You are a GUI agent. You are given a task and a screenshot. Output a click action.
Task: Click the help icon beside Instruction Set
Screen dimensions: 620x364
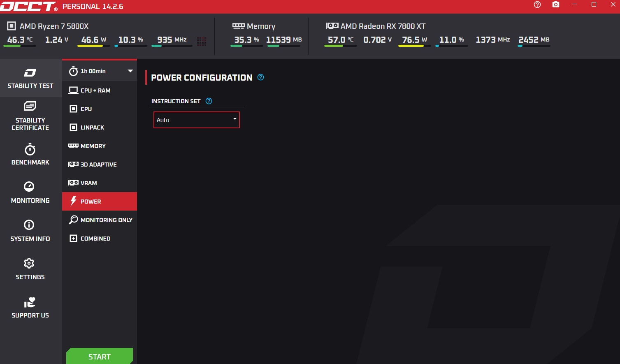(209, 101)
